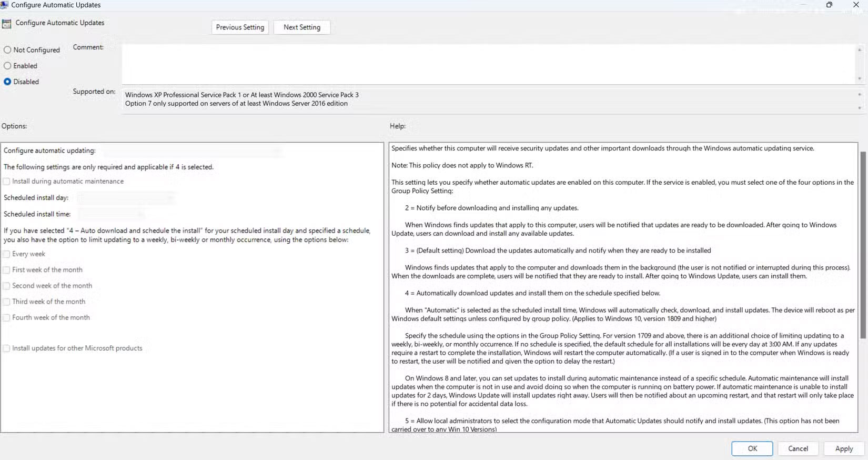Check the Every week option
This screenshot has height=460, width=868.
pyautogui.click(x=6, y=254)
